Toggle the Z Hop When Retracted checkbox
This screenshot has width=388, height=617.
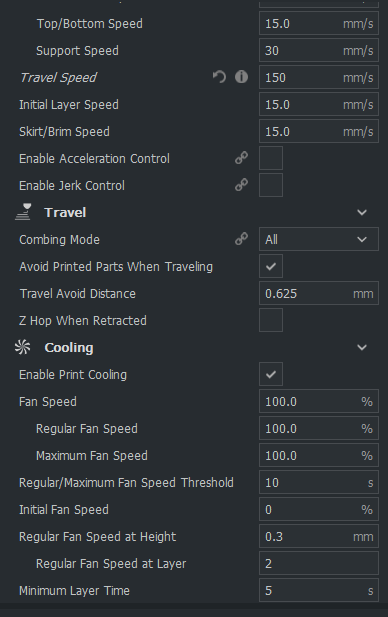pyautogui.click(x=271, y=320)
